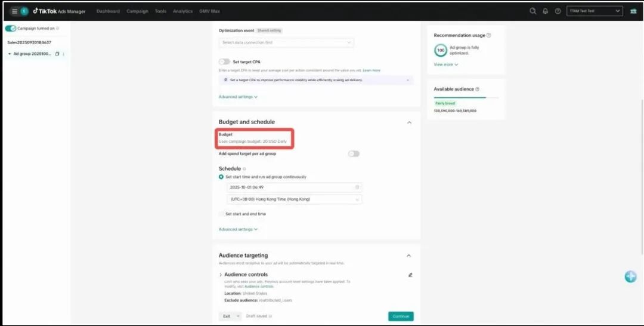Click the Fairly broad audience label

point(445,103)
